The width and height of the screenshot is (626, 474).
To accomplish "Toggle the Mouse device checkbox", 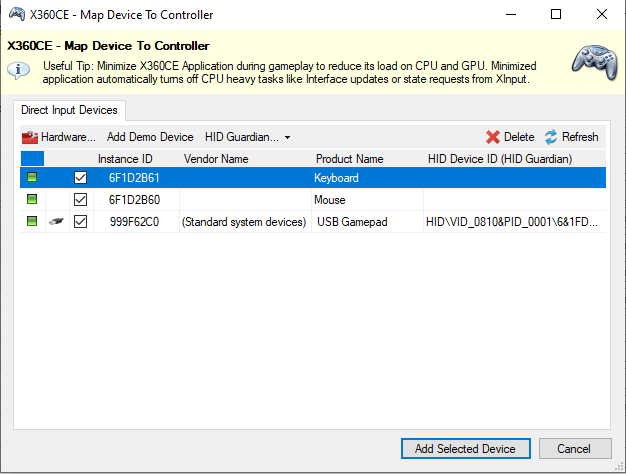I will (81, 200).
